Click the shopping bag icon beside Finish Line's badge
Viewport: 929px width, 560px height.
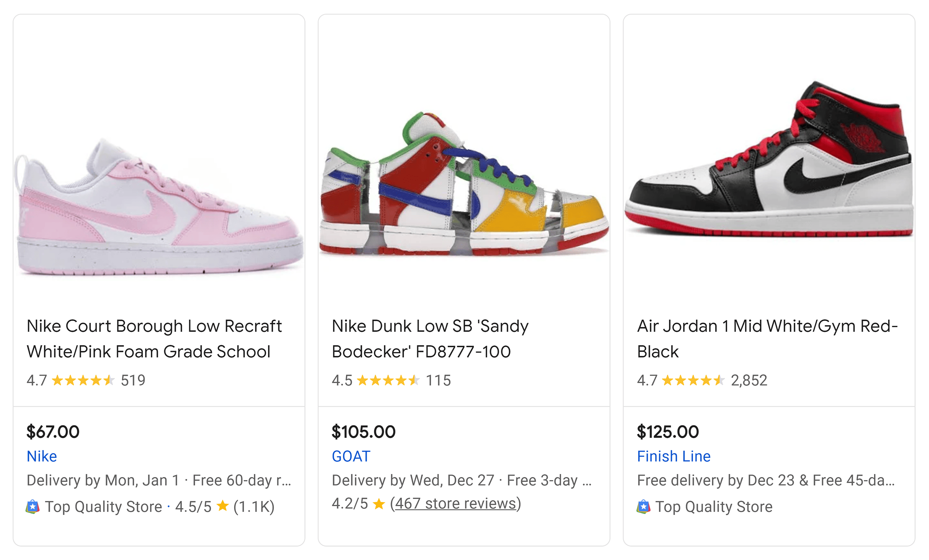644,507
